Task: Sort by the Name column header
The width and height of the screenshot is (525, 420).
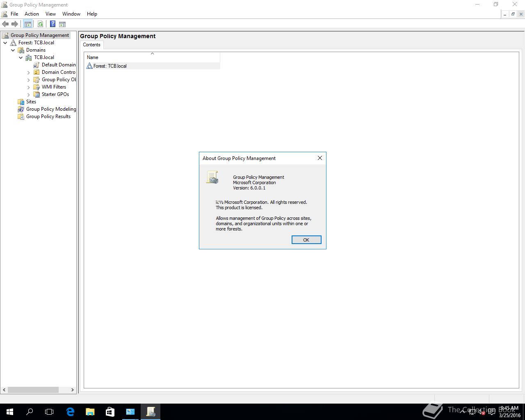Action: coord(152,57)
